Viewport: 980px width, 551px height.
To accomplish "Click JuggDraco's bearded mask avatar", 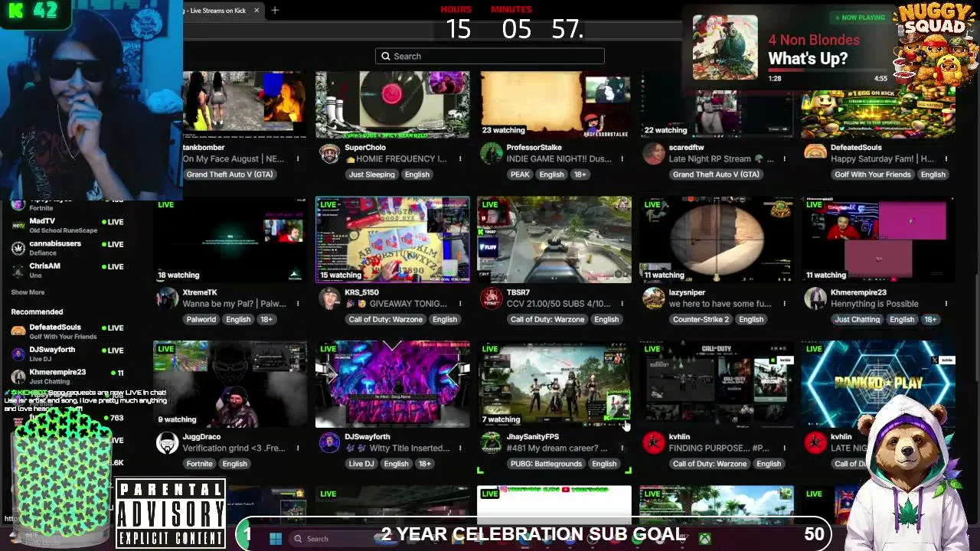I will 167,442.
